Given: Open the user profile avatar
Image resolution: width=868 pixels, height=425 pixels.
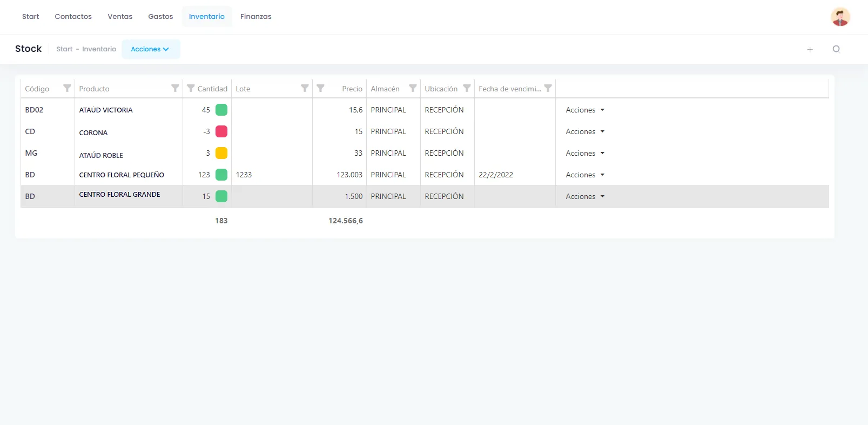Looking at the screenshot, I should pyautogui.click(x=840, y=17).
